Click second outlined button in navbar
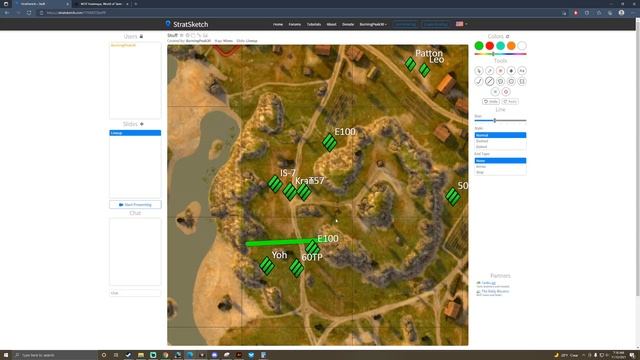 (436, 24)
